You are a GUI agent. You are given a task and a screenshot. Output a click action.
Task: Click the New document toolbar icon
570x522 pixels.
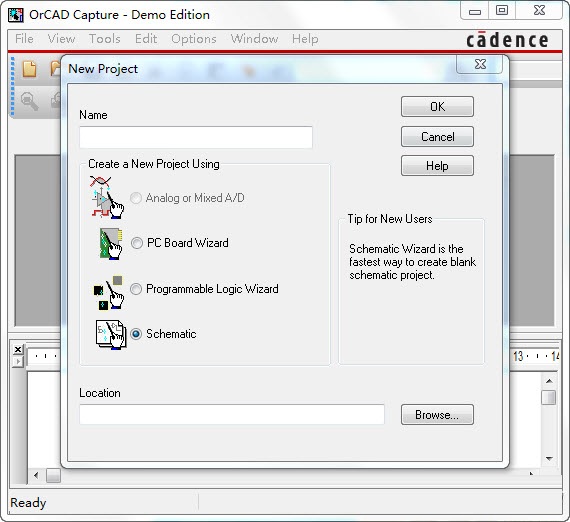29,68
